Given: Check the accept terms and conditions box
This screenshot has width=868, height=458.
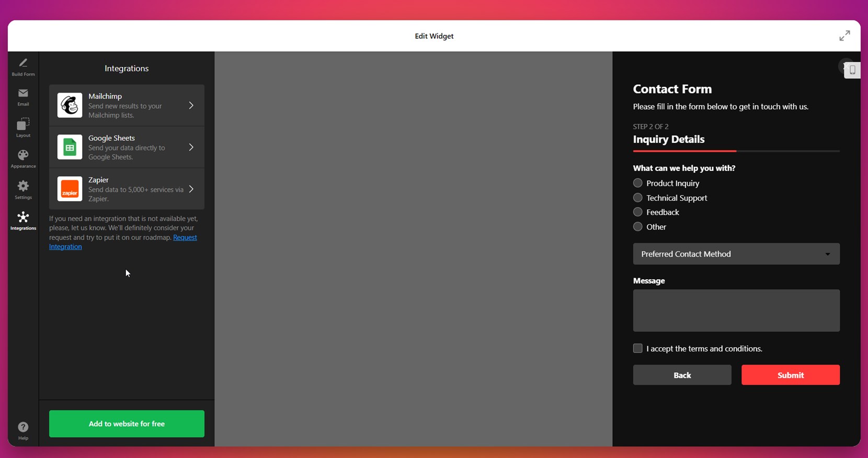Looking at the screenshot, I should coord(637,348).
